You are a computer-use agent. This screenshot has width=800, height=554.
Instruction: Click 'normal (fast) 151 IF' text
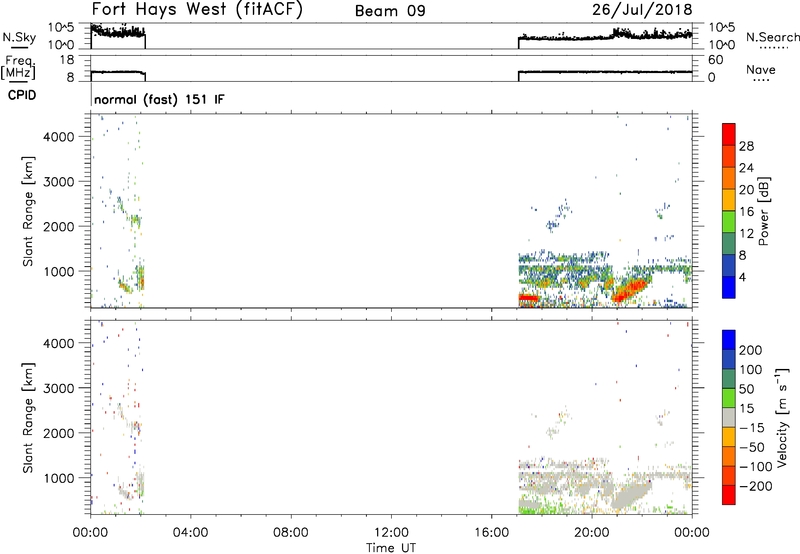pos(159,99)
